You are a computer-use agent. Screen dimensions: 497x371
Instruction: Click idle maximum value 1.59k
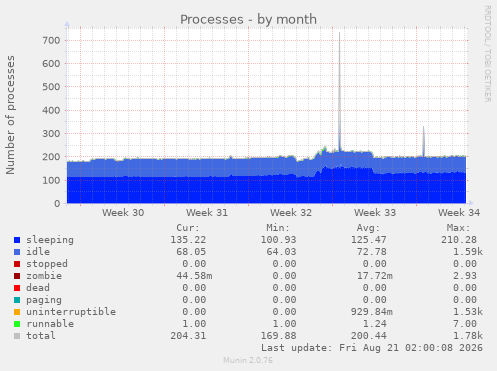468,252
